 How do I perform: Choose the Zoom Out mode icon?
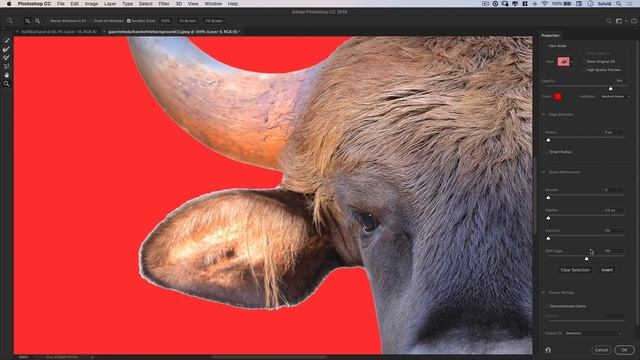pos(37,21)
